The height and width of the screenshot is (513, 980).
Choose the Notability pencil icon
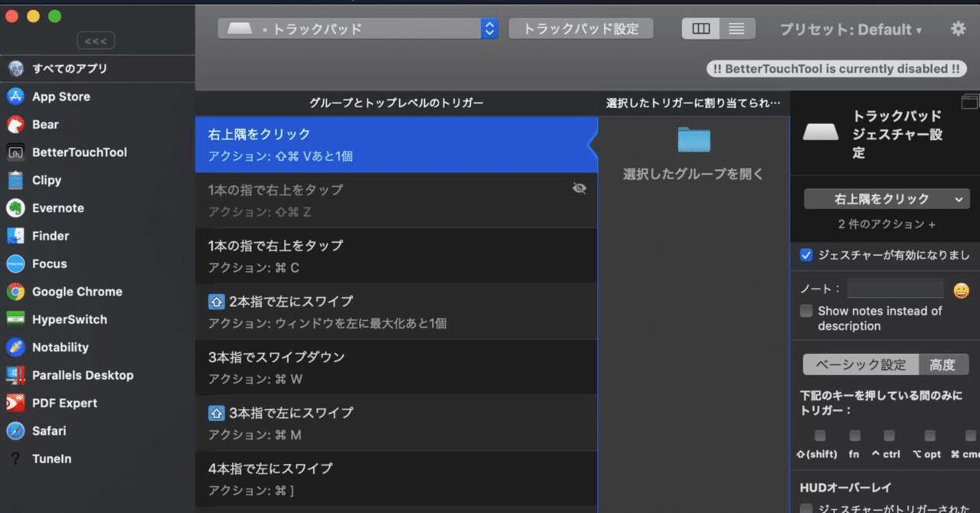coord(16,348)
